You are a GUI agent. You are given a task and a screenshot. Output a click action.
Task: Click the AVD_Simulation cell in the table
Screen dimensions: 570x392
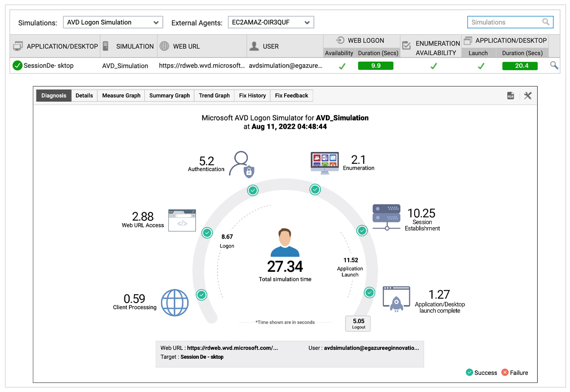coord(125,66)
